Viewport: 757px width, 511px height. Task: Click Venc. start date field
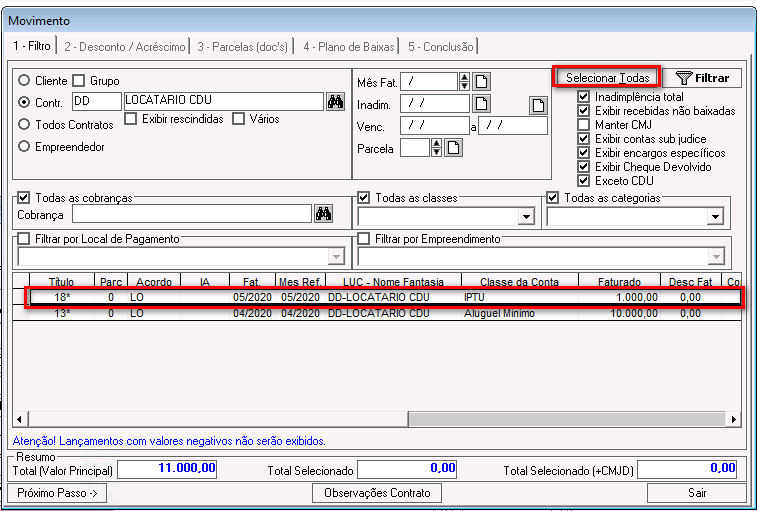point(435,126)
